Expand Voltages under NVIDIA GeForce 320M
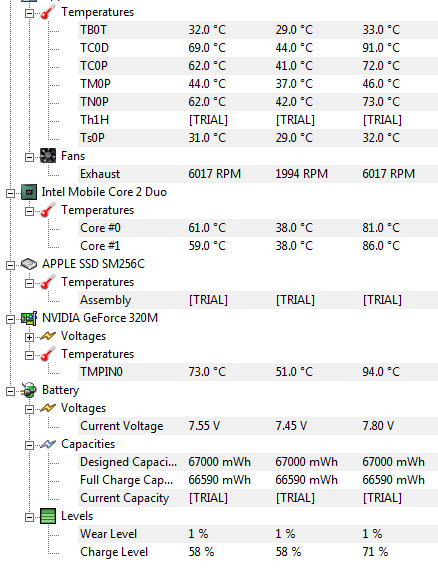Viewport: 438px width, 573px height. (x=29, y=337)
